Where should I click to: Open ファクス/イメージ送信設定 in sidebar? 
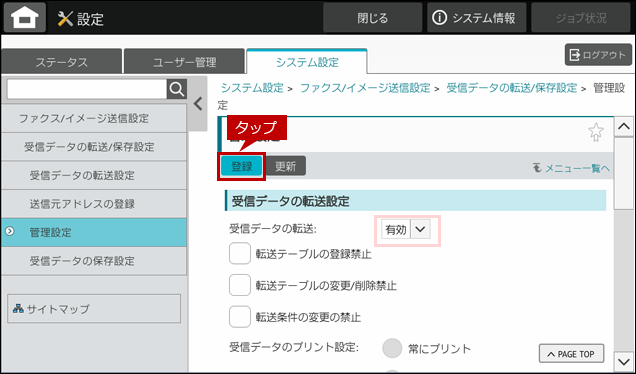[x=94, y=118]
